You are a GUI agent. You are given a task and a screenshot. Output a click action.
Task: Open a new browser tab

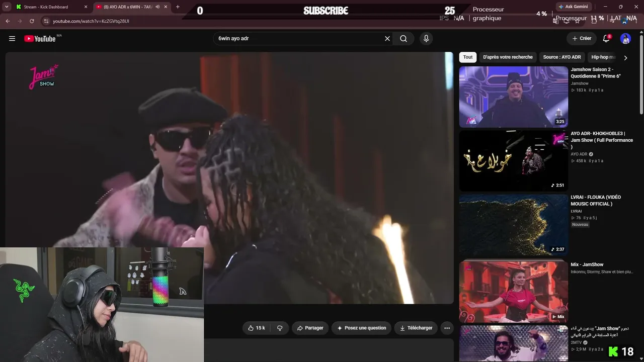coord(178,7)
